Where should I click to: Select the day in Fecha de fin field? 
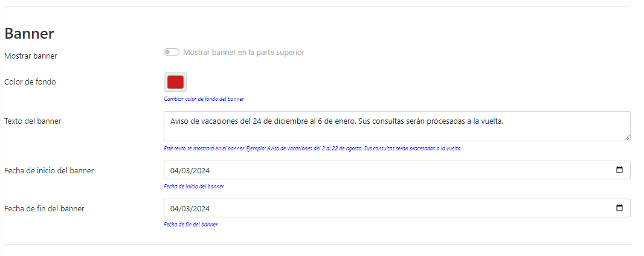point(175,208)
